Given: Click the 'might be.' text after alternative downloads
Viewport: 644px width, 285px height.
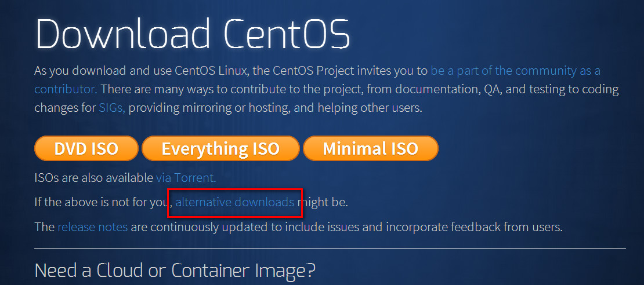Looking at the screenshot, I should pyautogui.click(x=323, y=202).
